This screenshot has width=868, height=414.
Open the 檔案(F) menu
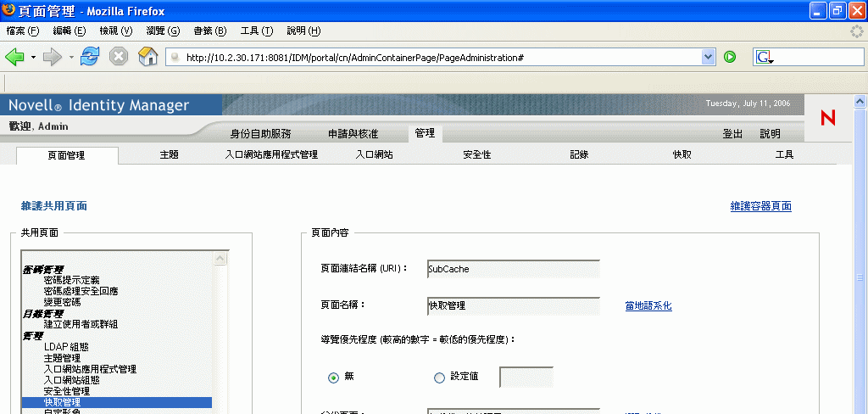[x=23, y=31]
